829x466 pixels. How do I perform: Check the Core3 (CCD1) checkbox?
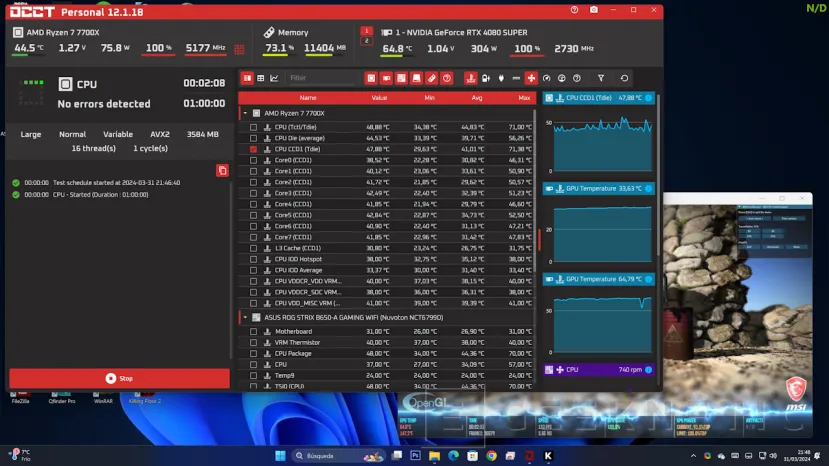coord(253,193)
